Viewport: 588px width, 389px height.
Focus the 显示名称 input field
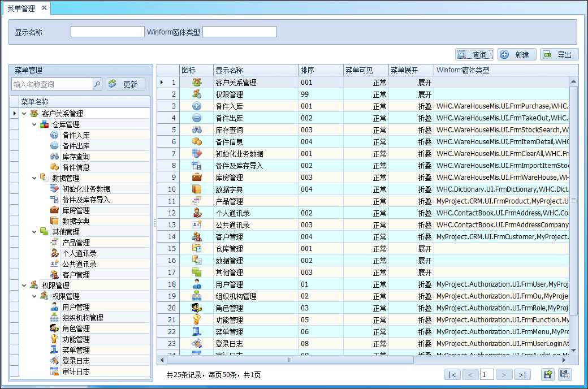107,32
